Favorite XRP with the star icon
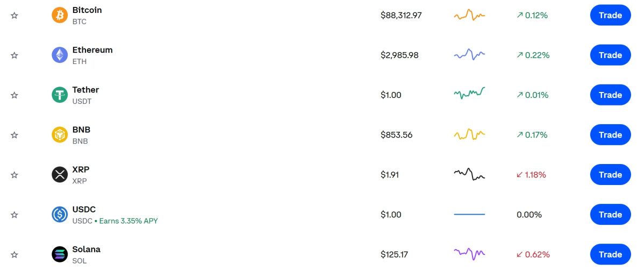Viewport: 644px width, 270px height. tap(15, 175)
